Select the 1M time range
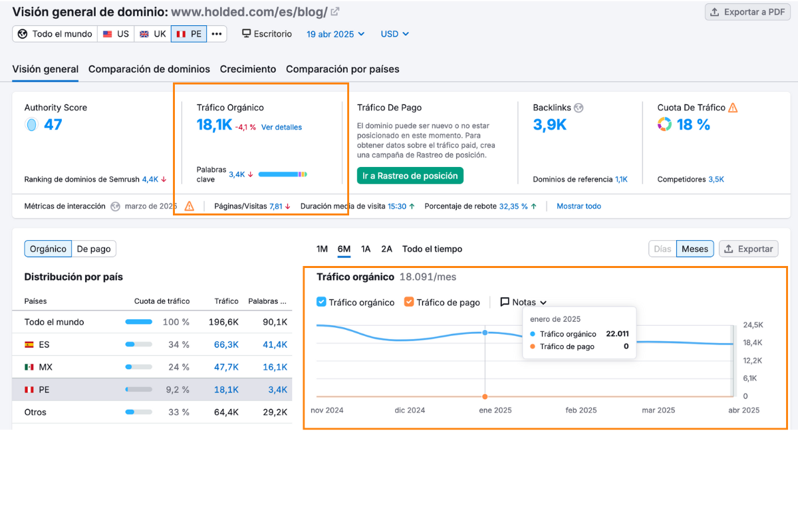This screenshot has width=798, height=532. (x=322, y=249)
